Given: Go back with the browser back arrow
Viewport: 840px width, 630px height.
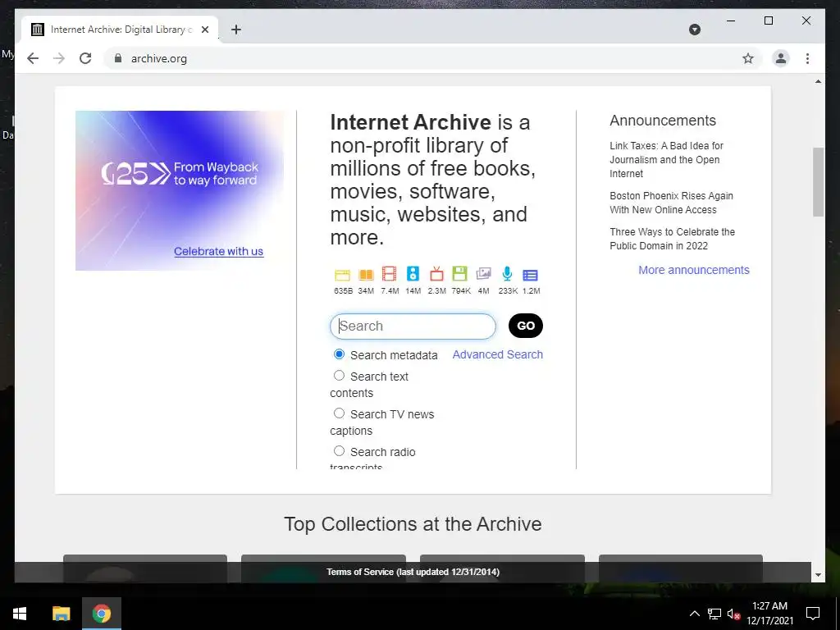Looking at the screenshot, I should point(33,58).
